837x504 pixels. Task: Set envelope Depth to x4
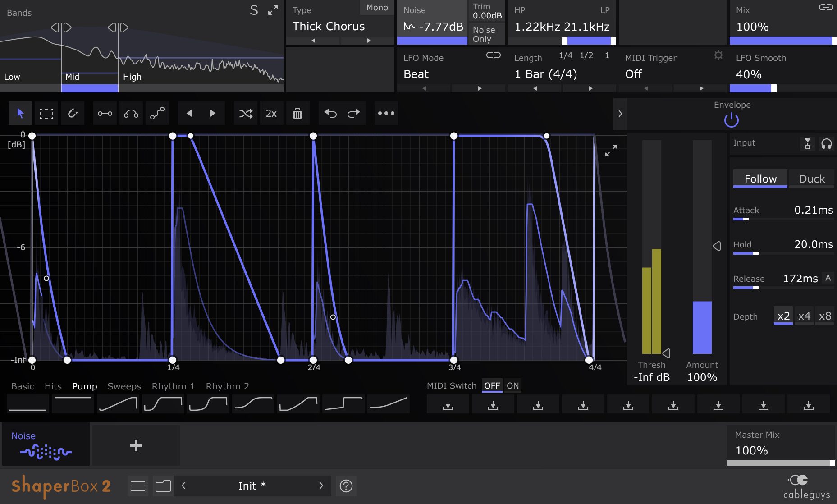(804, 316)
